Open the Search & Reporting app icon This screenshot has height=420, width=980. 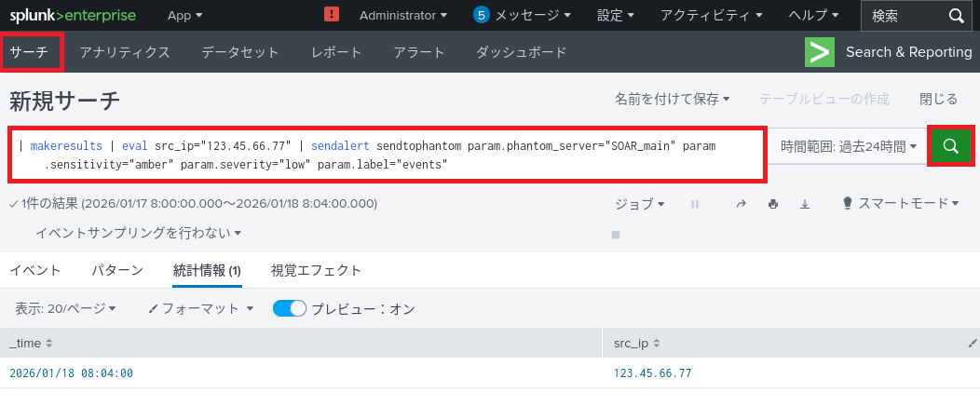(819, 52)
